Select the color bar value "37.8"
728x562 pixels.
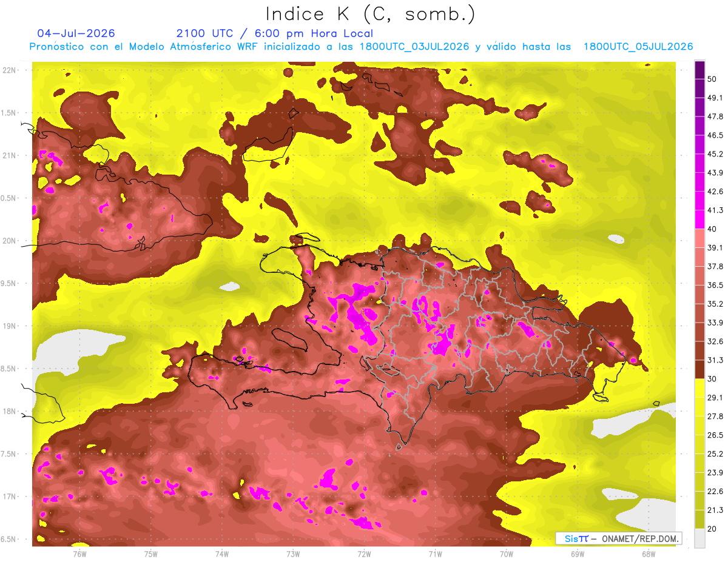(x=715, y=267)
